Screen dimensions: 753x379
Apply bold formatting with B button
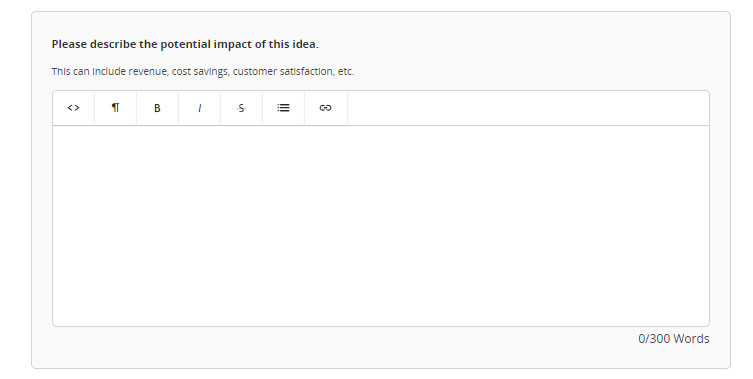coord(157,108)
